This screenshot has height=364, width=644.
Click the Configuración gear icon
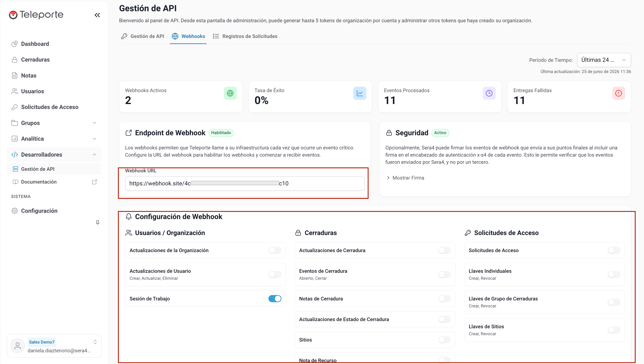click(14, 211)
